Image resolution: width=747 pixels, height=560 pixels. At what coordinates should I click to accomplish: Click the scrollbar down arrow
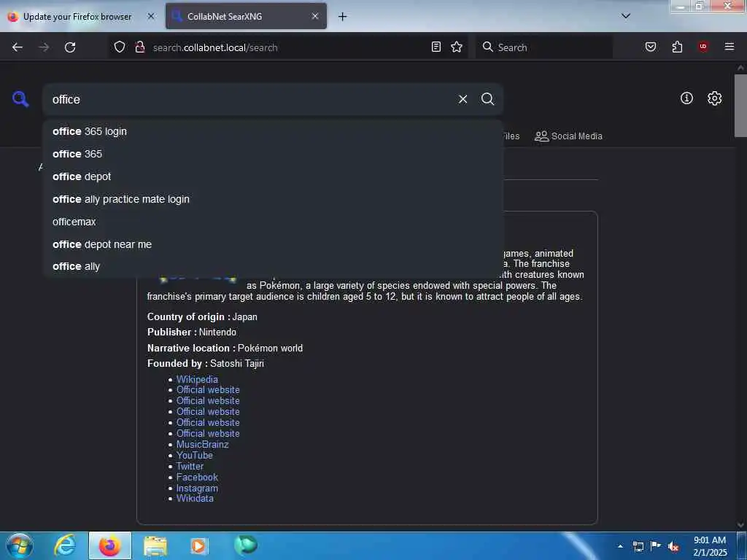point(740,525)
